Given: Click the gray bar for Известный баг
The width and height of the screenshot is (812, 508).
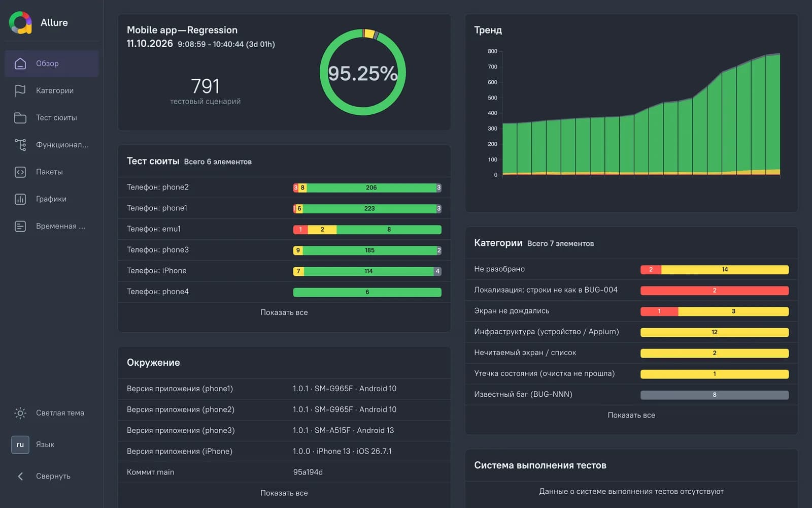Looking at the screenshot, I should coord(715,395).
